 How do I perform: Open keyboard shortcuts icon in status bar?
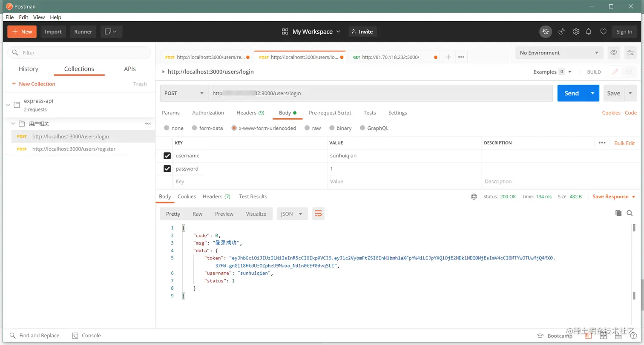coord(618,336)
